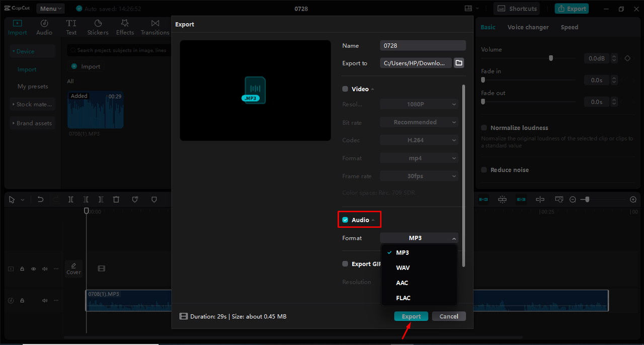Open My presets in the sidebar

click(33, 86)
